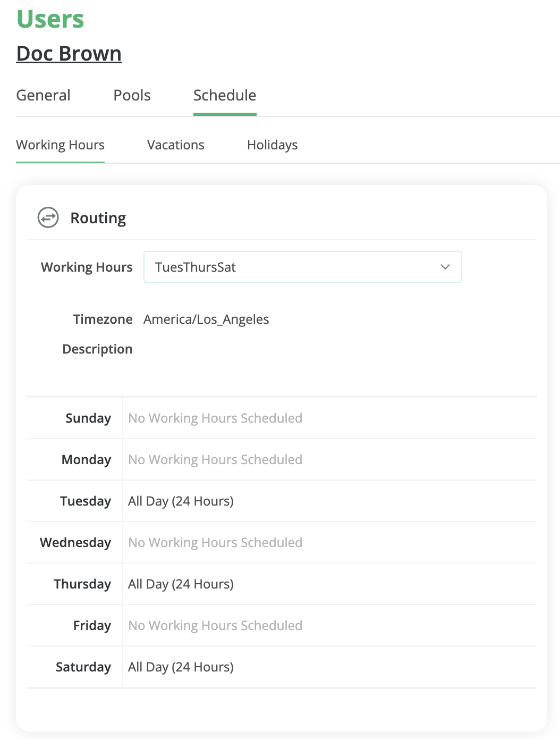Open the General tab
Image resolution: width=560 pixels, height=739 pixels.
43,95
